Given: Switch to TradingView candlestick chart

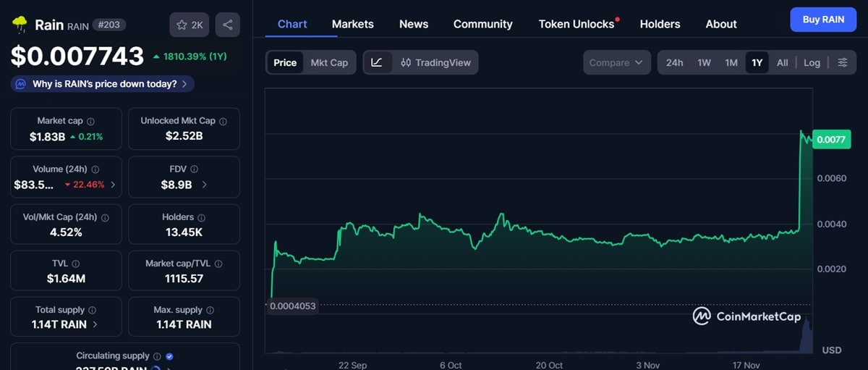Looking at the screenshot, I should click(x=435, y=62).
